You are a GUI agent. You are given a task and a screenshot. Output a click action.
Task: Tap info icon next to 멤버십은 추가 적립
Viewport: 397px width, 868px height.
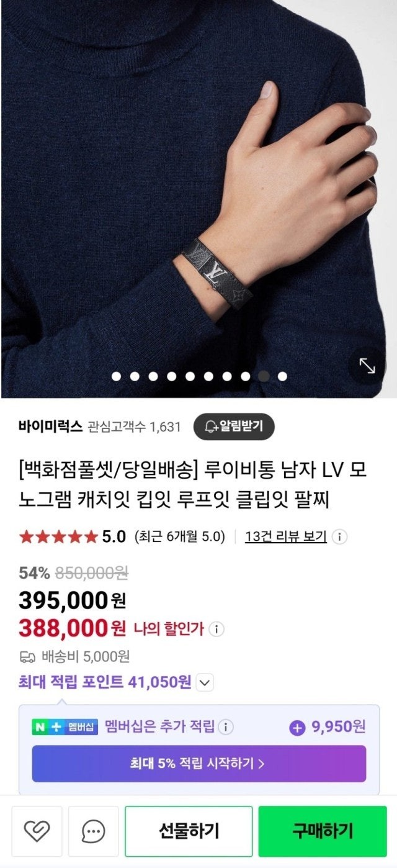coord(226,726)
